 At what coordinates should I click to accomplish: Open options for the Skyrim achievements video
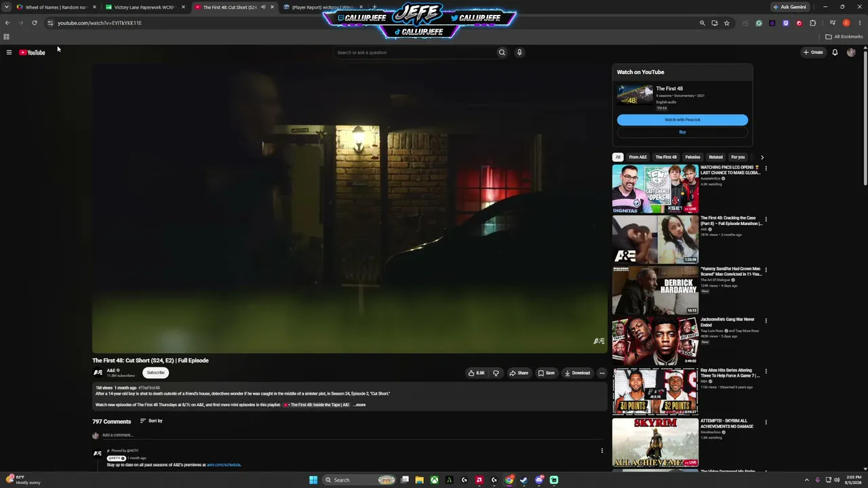point(766,422)
